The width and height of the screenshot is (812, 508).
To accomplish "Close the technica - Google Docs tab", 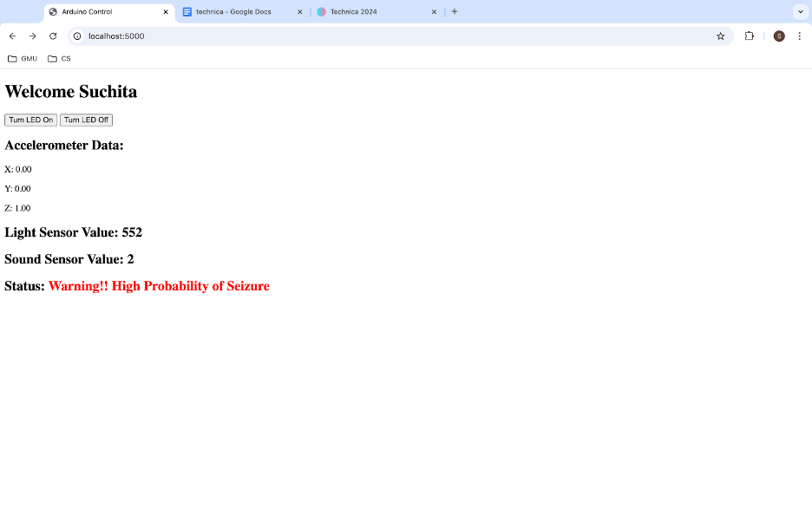I will coord(300,12).
